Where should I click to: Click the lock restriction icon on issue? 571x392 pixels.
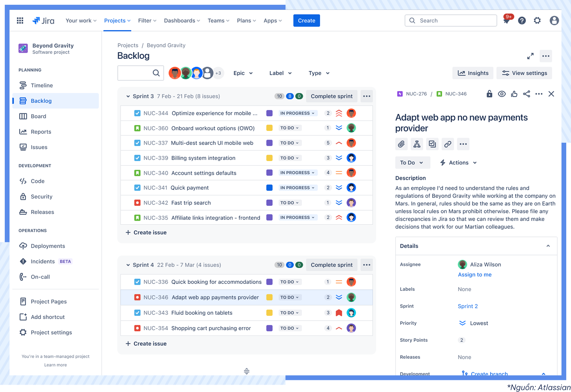tap(489, 94)
